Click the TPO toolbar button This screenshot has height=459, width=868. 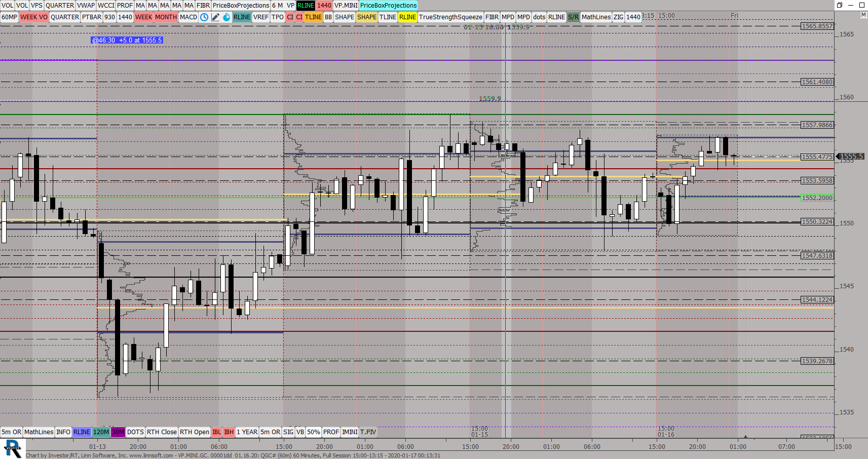(x=278, y=17)
